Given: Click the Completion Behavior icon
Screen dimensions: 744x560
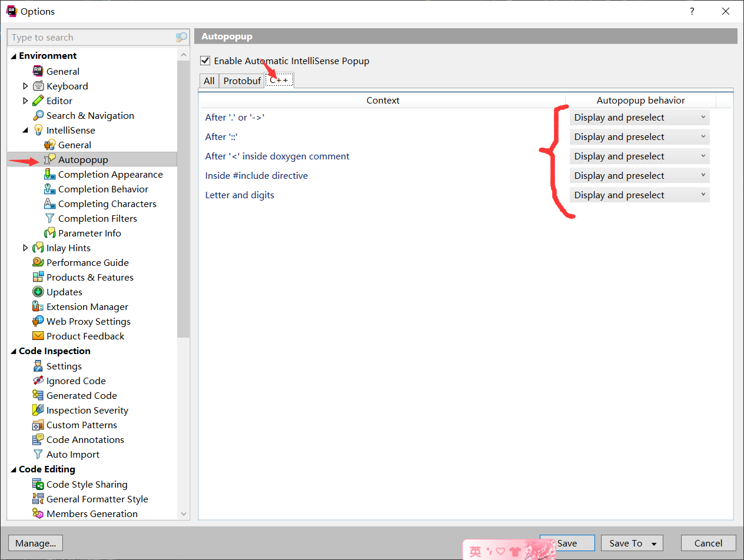Looking at the screenshot, I should 49,189.
